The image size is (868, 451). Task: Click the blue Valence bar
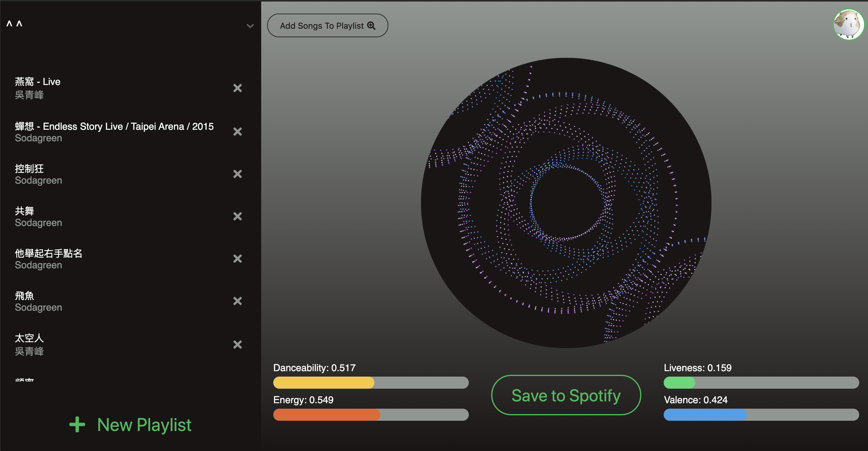coord(705,415)
